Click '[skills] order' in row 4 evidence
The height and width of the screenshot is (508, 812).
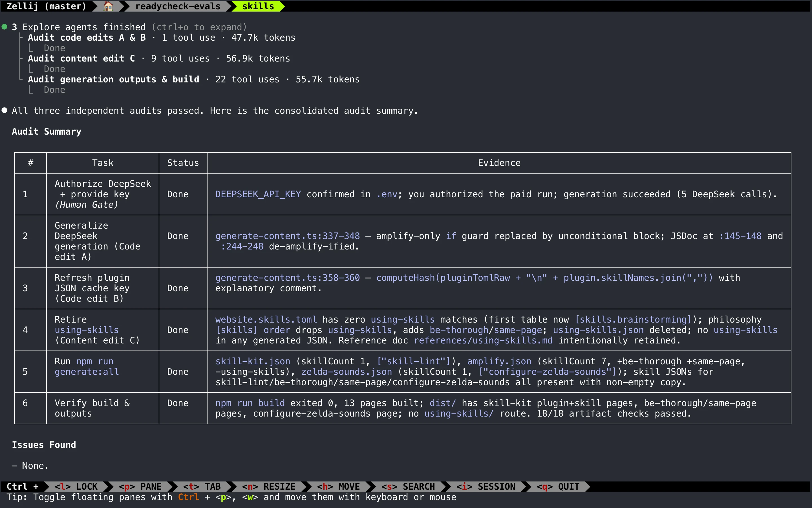253,330
